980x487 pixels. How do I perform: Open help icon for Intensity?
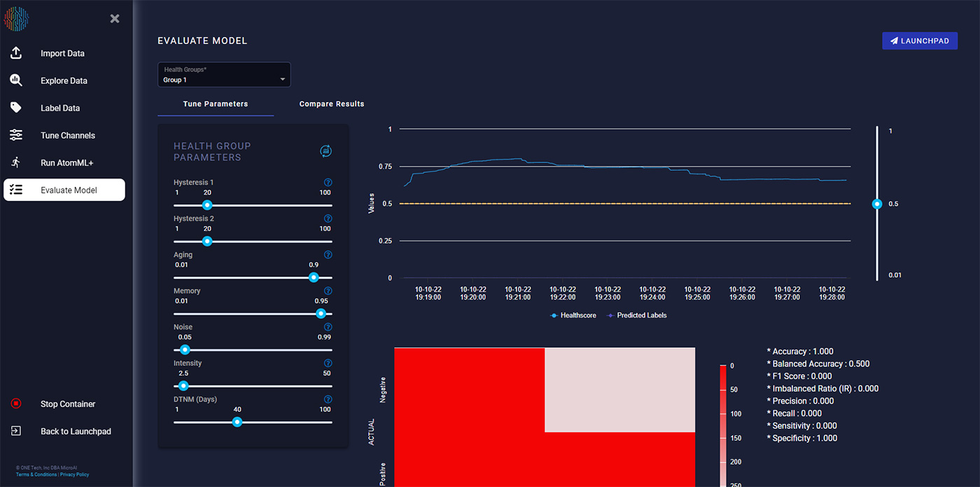point(328,364)
